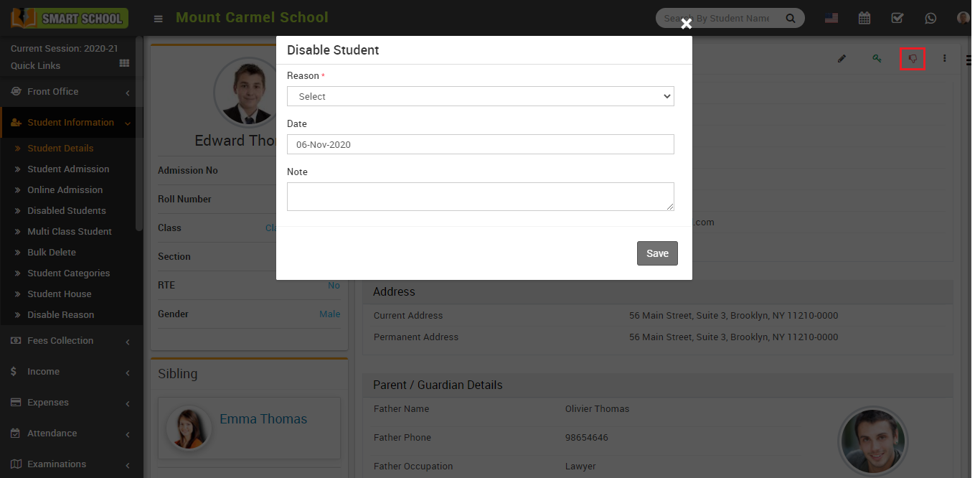Open the Disabled Students menu item
The height and width of the screenshot is (478, 980).
click(x=68, y=210)
